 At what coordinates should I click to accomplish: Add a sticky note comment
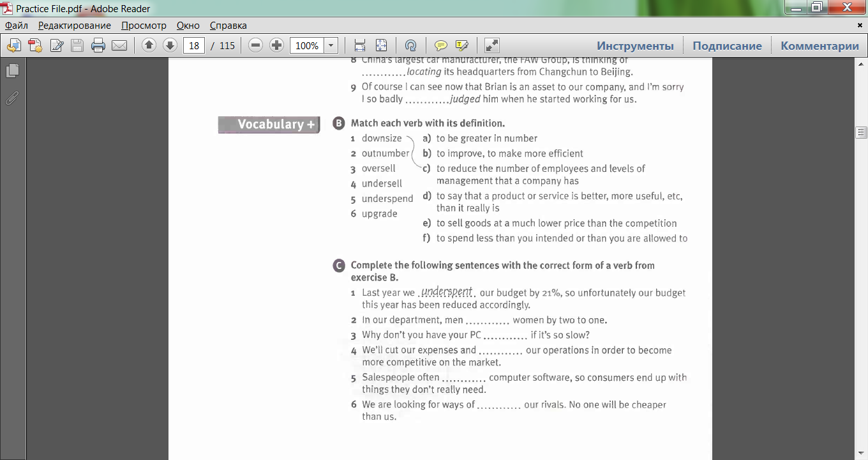(x=440, y=45)
